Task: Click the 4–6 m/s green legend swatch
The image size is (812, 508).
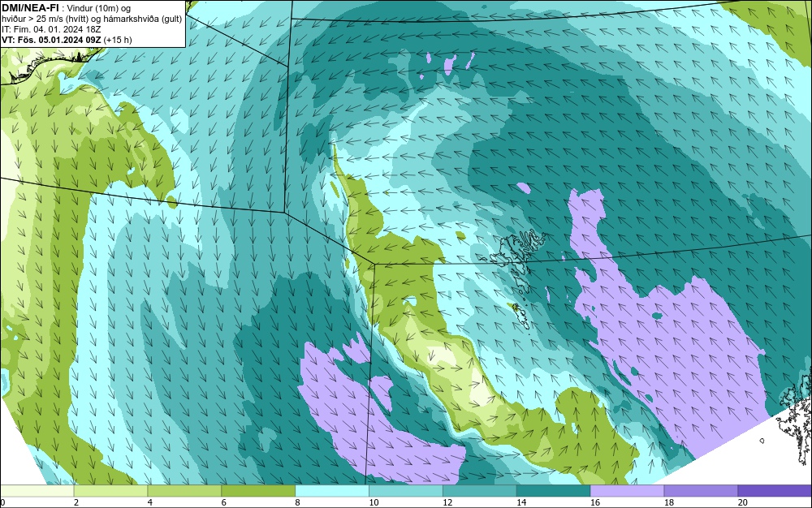Action: pos(184,491)
